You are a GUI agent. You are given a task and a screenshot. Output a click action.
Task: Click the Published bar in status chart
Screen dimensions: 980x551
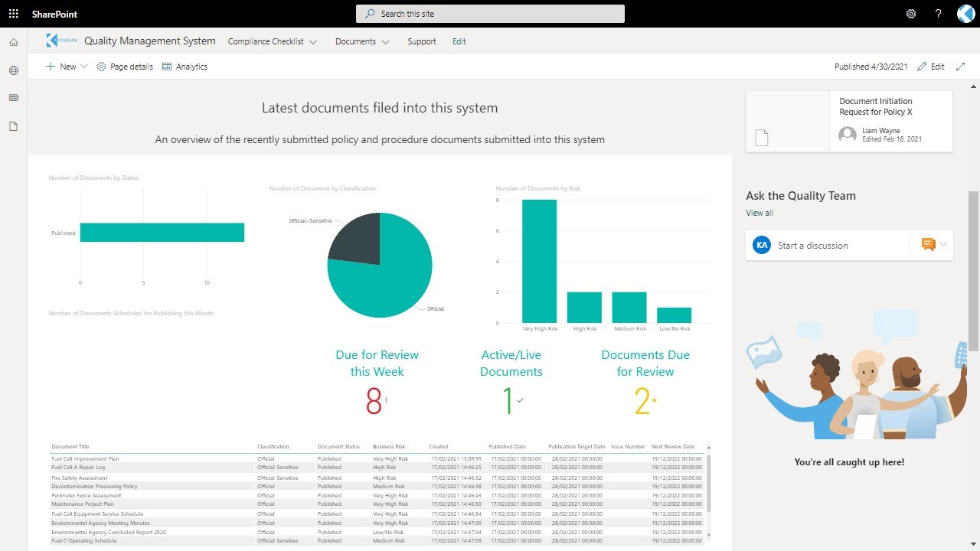click(162, 233)
